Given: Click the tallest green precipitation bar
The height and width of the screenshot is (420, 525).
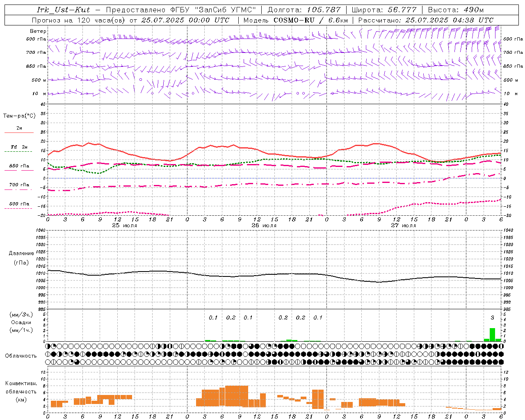Looking at the screenshot, I should (x=492, y=335).
